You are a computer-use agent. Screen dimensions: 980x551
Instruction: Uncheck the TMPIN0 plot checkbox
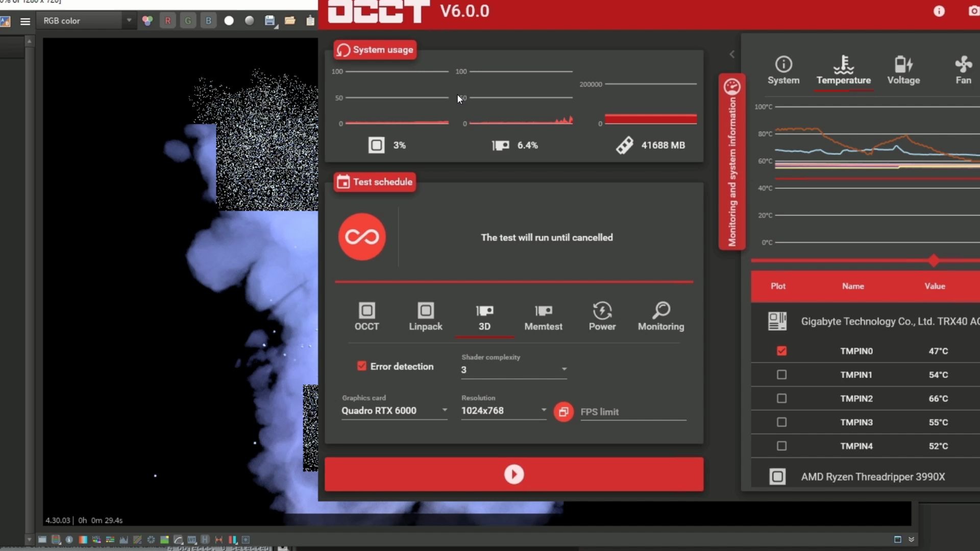[781, 351]
